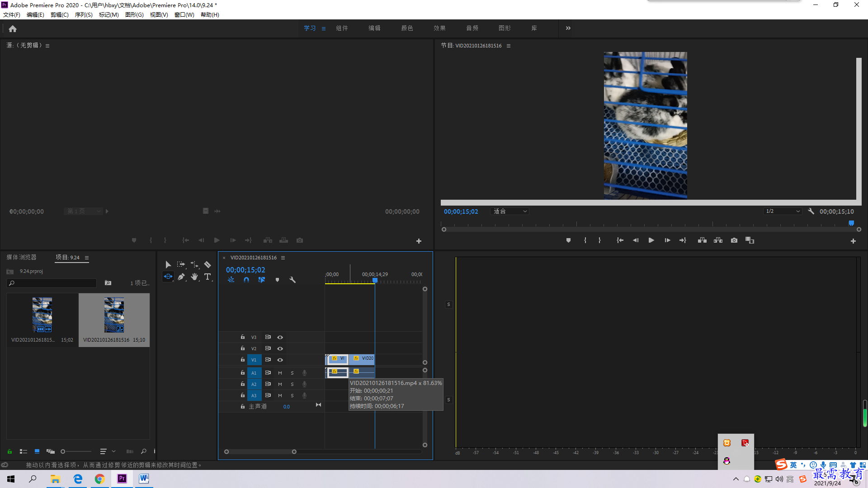Expand more workspaces chevron
Screen dimensions: 868x488
click(568, 28)
